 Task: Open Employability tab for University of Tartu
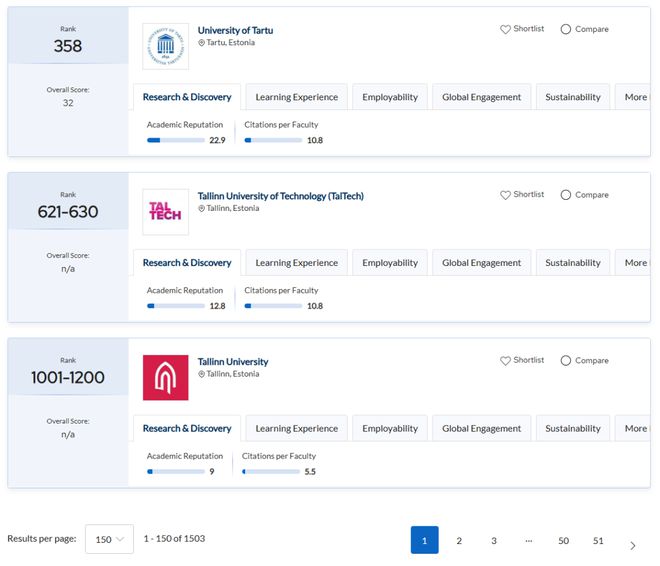pos(390,97)
